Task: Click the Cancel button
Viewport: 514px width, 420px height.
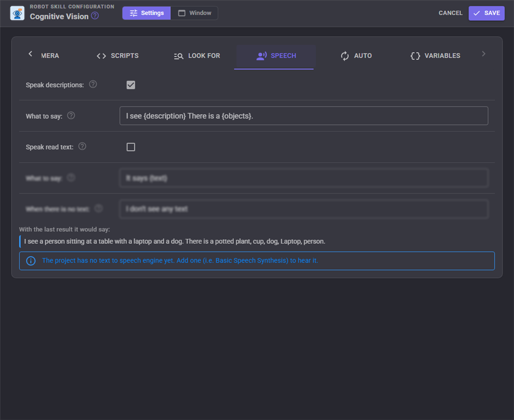Action: coord(450,13)
